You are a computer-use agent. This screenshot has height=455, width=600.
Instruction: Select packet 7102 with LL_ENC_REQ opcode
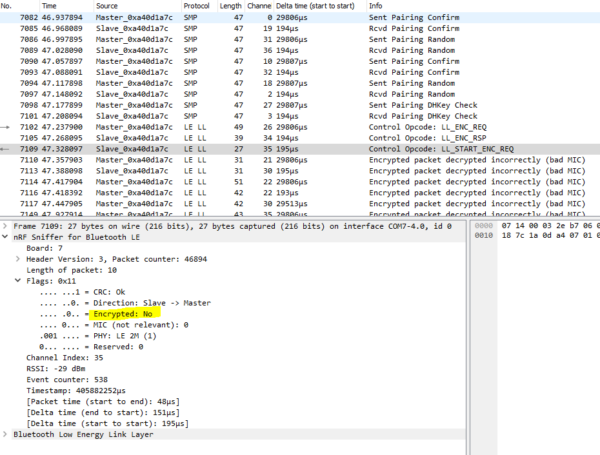(x=300, y=128)
